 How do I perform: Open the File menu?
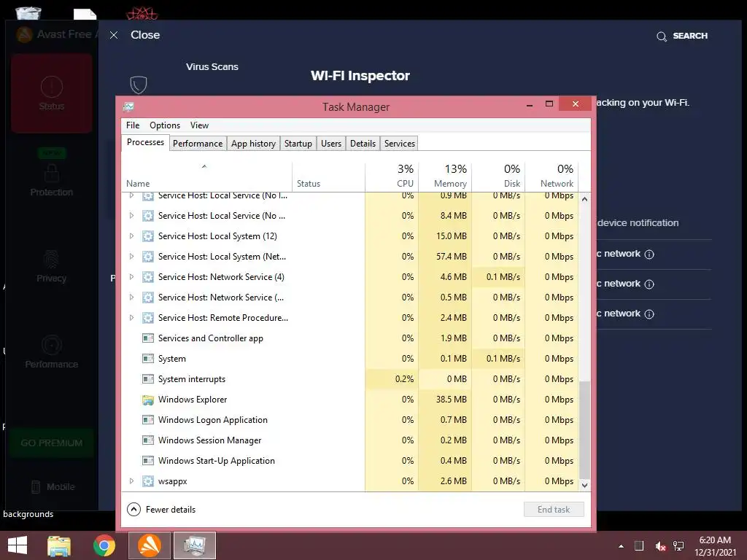click(x=133, y=125)
